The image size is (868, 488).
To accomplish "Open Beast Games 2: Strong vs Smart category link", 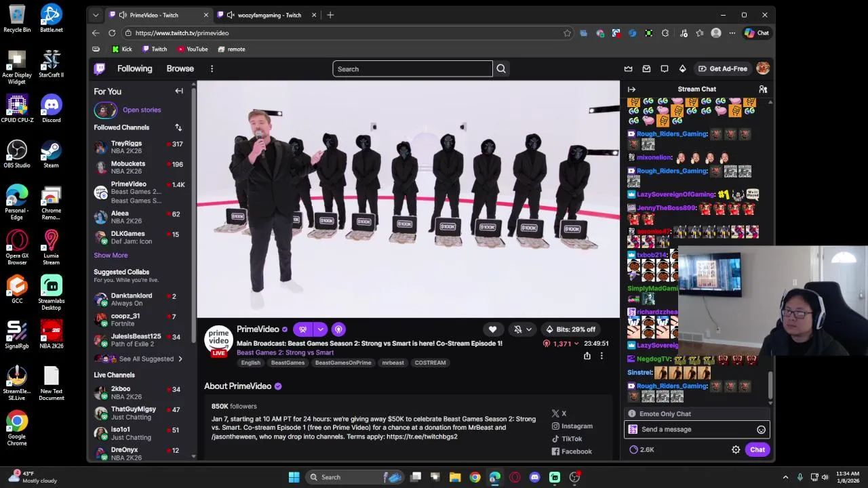I will point(285,352).
